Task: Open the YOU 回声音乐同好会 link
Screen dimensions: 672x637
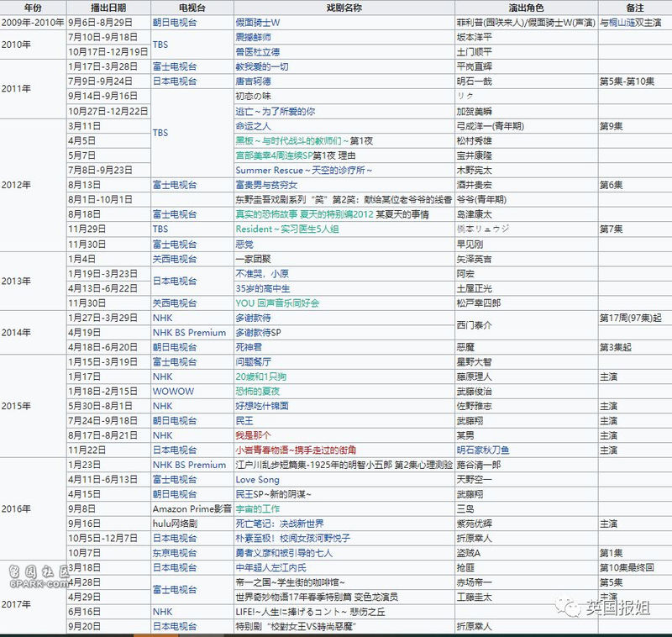Action: coord(277,303)
